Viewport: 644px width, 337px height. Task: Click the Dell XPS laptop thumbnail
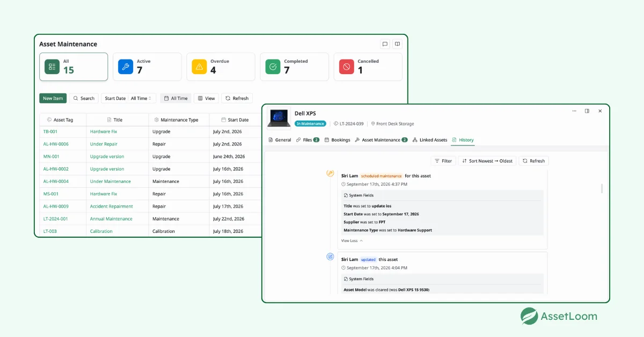pyautogui.click(x=279, y=118)
